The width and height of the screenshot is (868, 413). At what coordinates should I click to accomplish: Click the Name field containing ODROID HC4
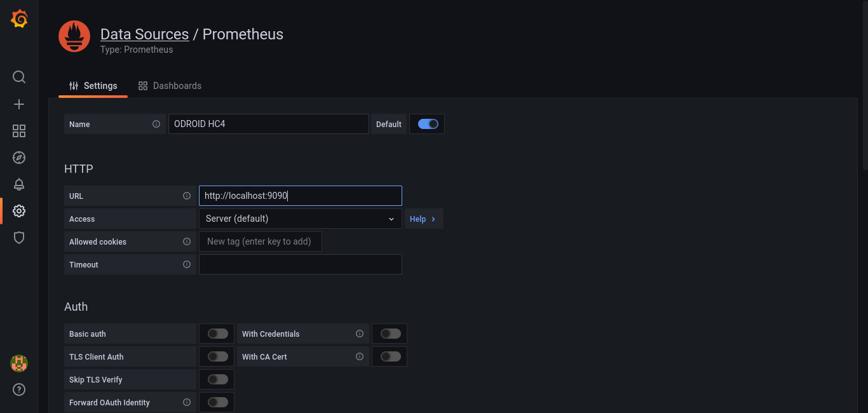pos(269,124)
